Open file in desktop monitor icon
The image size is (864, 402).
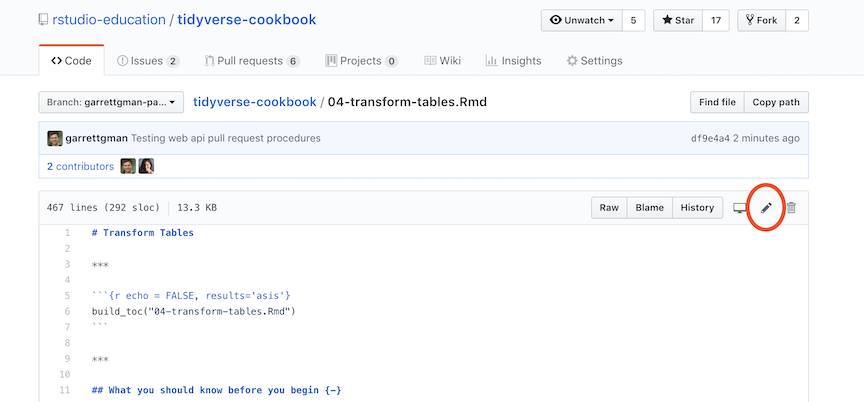(740, 208)
